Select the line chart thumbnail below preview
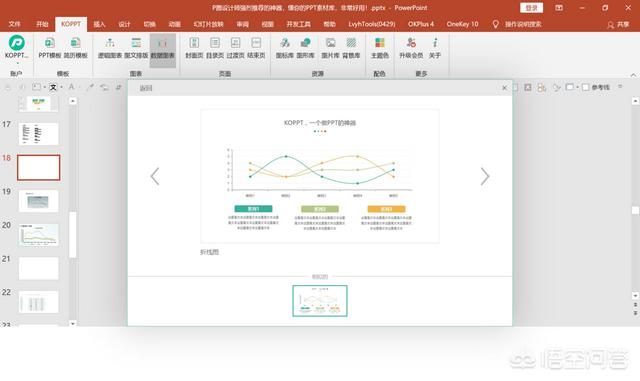This screenshot has height=381, width=640. pyautogui.click(x=320, y=301)
